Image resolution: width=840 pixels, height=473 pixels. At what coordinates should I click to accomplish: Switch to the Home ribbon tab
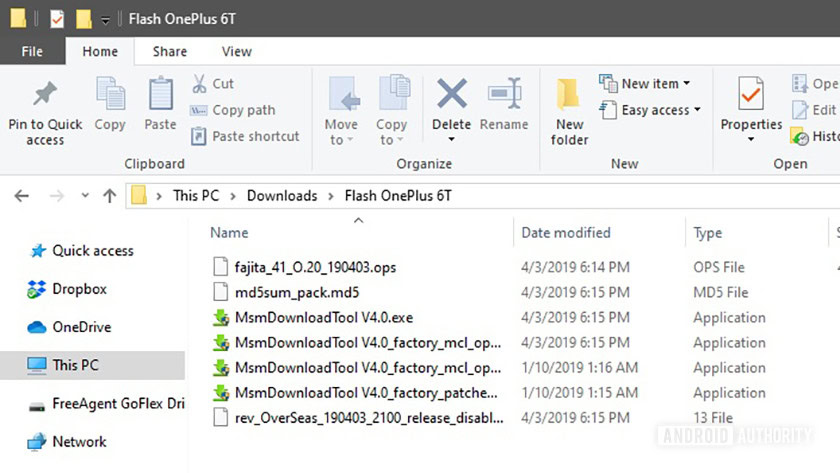pos(100,51)
